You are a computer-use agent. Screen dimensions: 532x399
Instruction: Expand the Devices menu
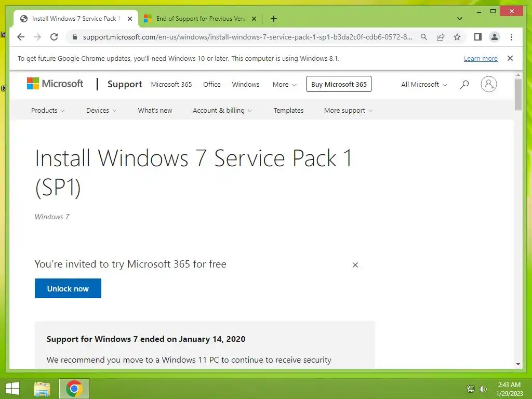[101, 110]
